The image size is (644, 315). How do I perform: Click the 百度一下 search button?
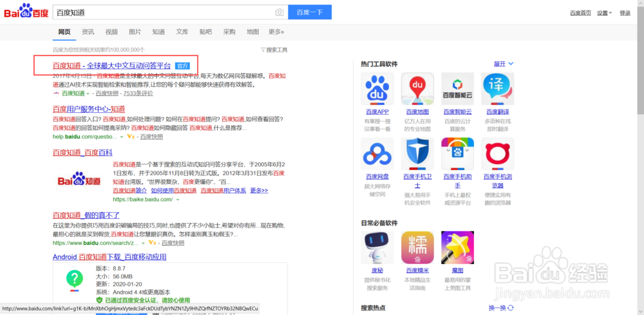pyautogui.click(x=310, y=12)
